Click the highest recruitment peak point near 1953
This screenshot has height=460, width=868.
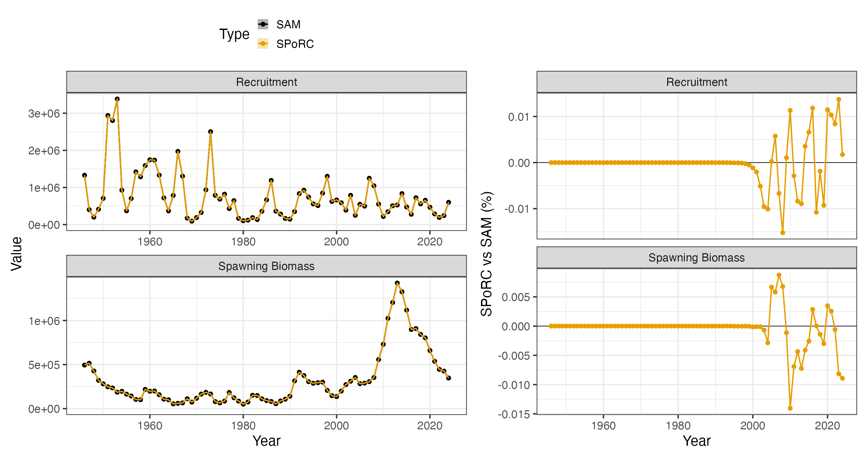[117, 99]
